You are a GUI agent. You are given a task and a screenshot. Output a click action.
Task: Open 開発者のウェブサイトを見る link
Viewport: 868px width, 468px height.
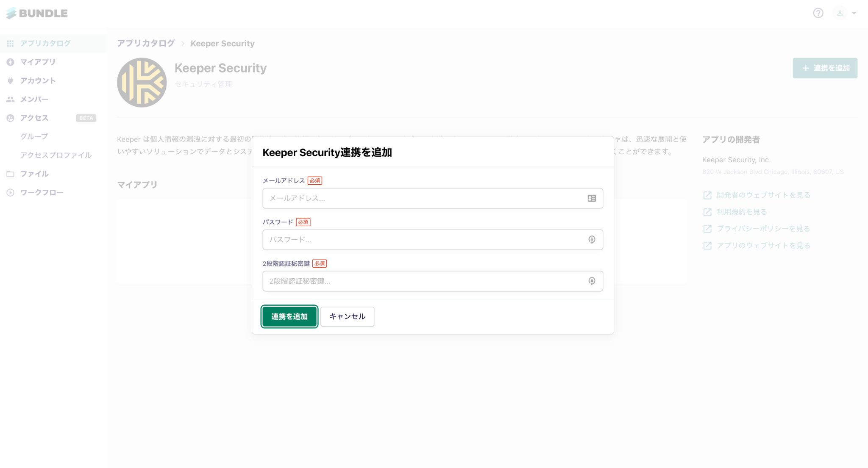pos(763,195)
